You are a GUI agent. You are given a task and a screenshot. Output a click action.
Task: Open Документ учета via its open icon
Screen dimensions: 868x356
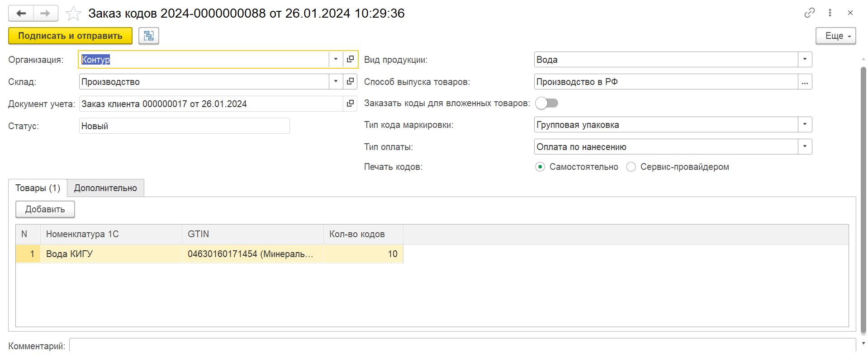click(350, 103)
